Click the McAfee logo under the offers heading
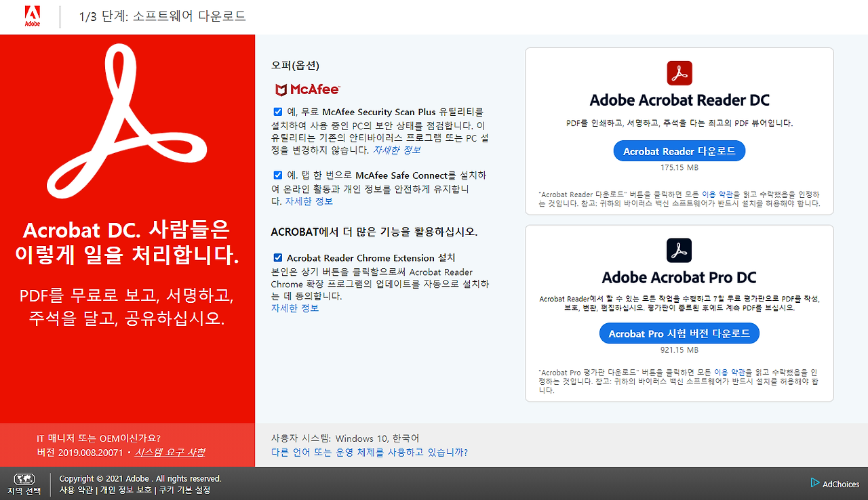868x500 pixels. pos(307,89)
